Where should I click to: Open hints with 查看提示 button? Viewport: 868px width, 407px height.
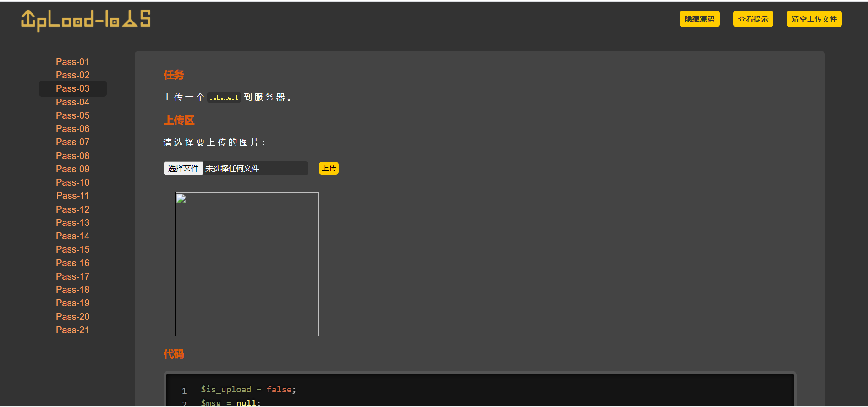pos(753,19)
